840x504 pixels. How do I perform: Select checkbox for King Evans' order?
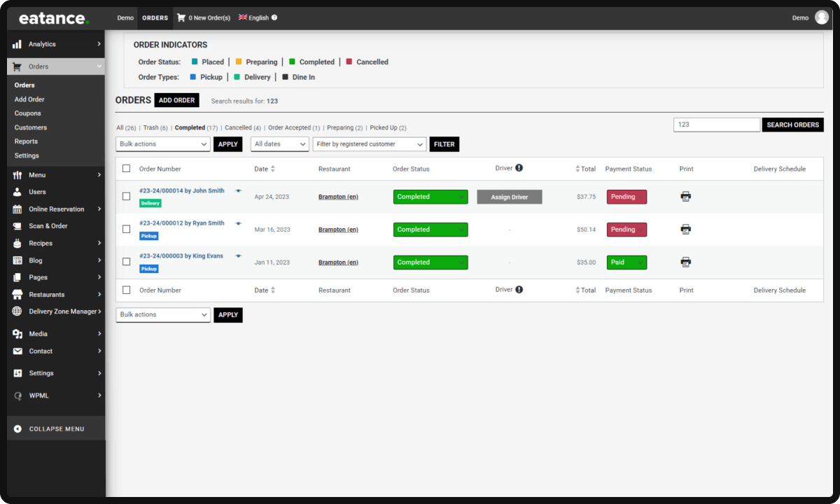[x=126, y=262]
